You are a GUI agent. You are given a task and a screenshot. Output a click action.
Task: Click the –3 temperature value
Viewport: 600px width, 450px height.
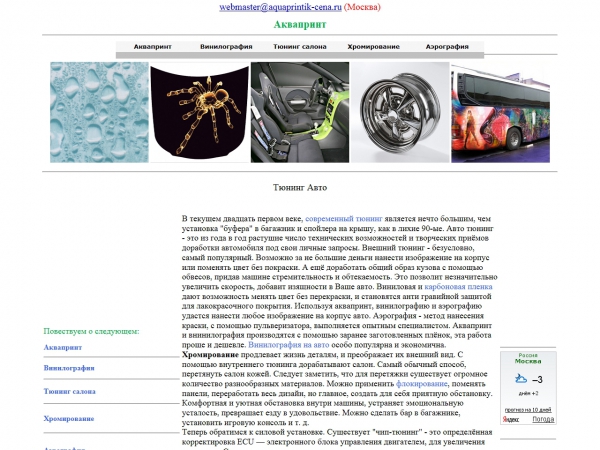click(537, 380)
